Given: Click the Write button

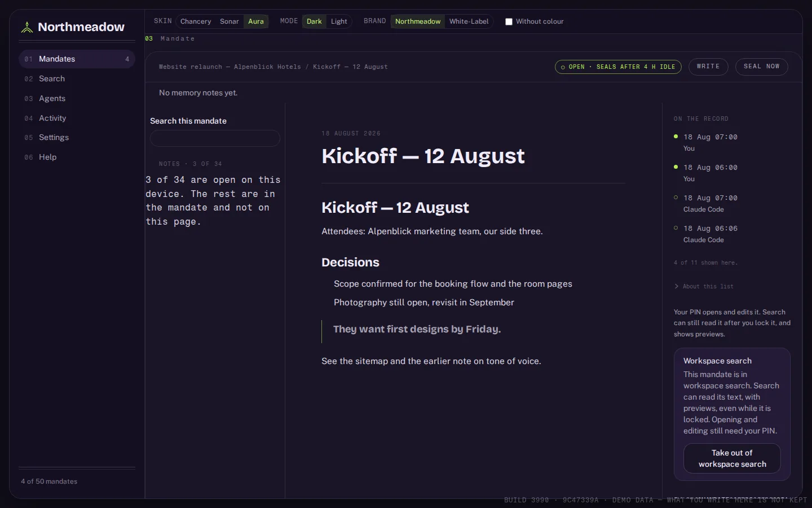Looking at the screenshot, I should click(x=708, y=67).
